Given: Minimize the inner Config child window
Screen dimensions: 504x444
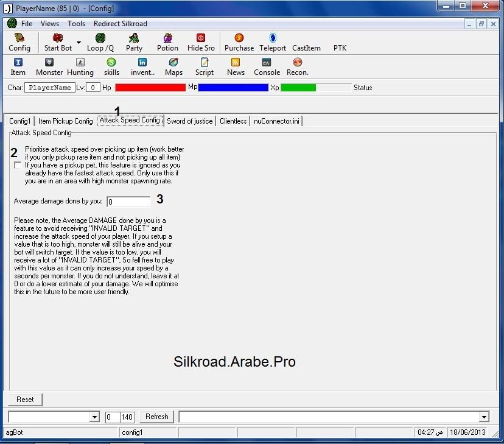Looking at the screenshot, I should (x=469, y=24).
